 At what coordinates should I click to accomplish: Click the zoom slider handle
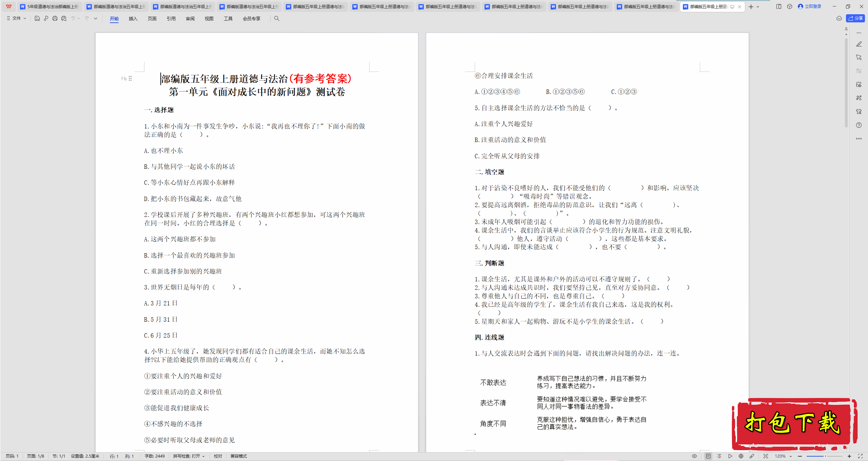point(825,456)
